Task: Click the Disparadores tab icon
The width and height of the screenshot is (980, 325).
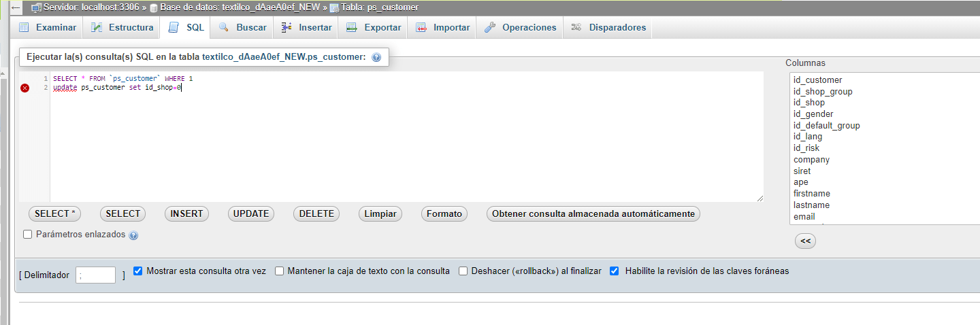Action: click(x=576, y=27)
